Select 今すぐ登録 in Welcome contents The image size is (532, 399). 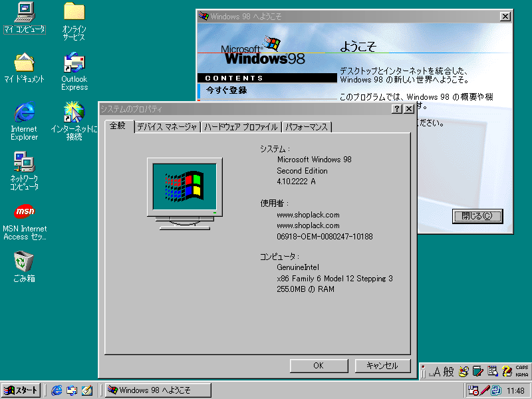pyautogui.click(x=227, y=90)
